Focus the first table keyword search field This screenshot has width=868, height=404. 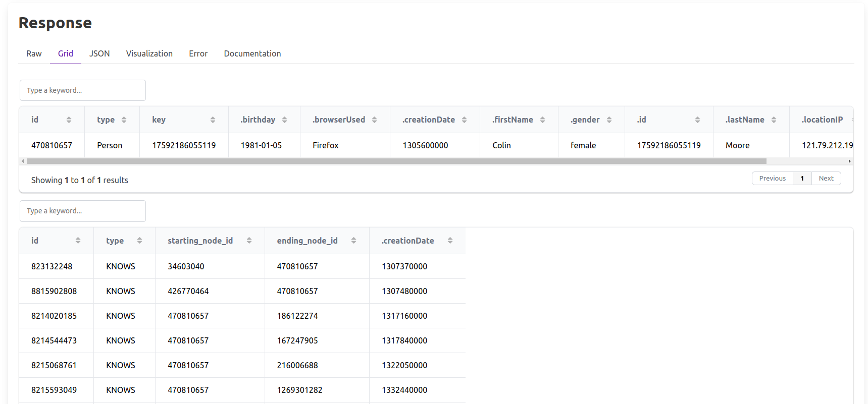coord(83,90)
